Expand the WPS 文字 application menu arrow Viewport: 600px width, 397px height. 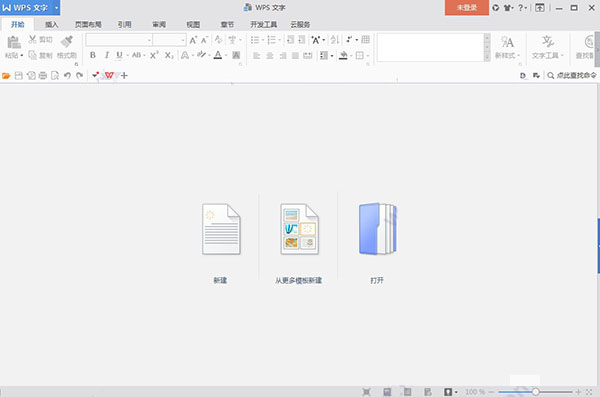[x=57, y=8]
